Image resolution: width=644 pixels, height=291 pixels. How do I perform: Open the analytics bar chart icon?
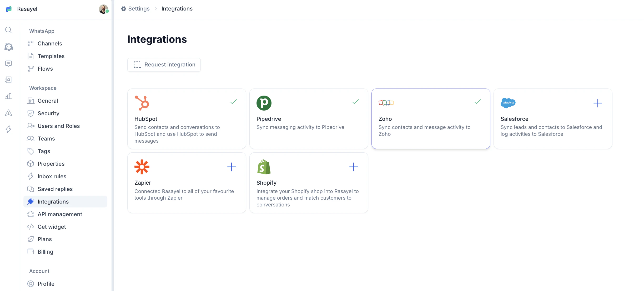[x=8, y=96]
